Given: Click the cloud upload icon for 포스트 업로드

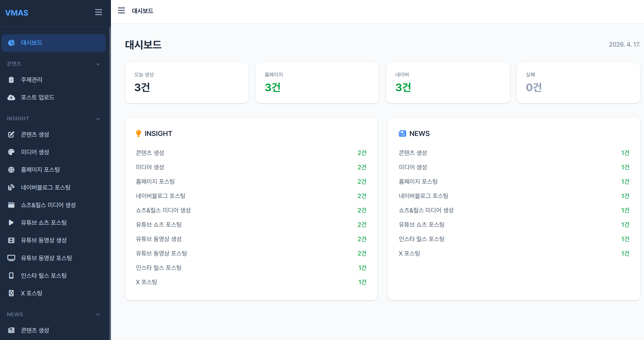Looking at the screenshot, I should coord(11,97).
